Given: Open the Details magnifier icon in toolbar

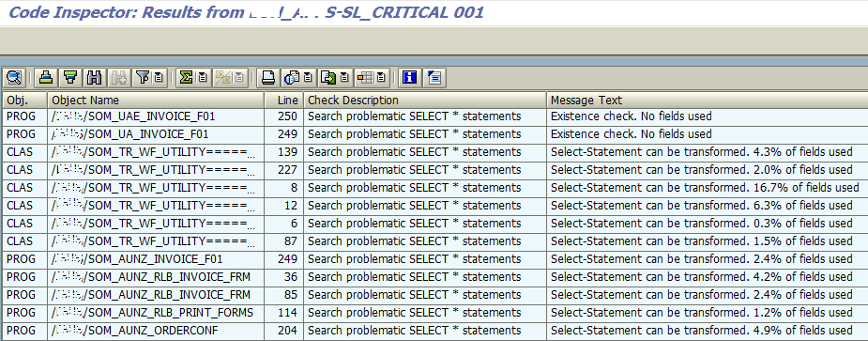Looking at the screenshot, I should (14, 78).
